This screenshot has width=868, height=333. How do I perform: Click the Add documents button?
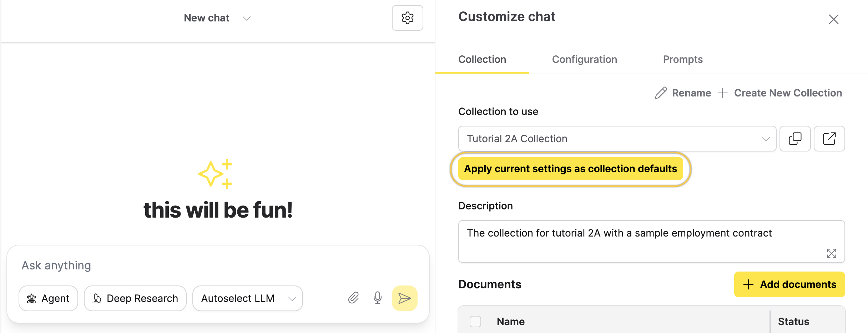click(789, 284)
